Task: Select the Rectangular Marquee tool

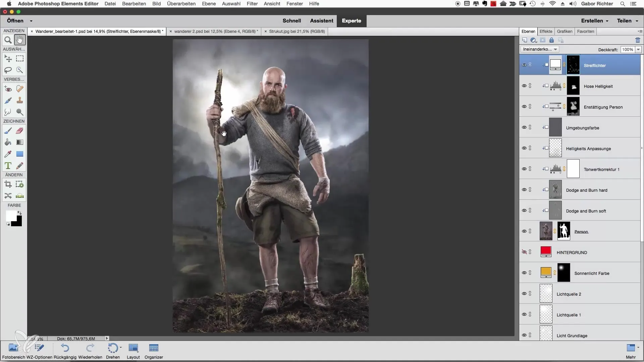Action: pos(20,59)
